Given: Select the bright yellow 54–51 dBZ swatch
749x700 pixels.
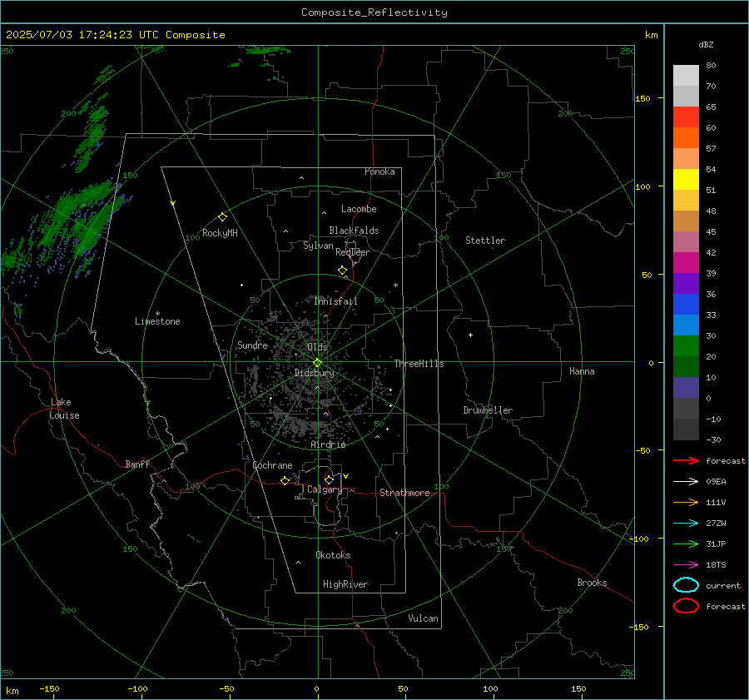Looking at the screenshot, I should [686, 179].
